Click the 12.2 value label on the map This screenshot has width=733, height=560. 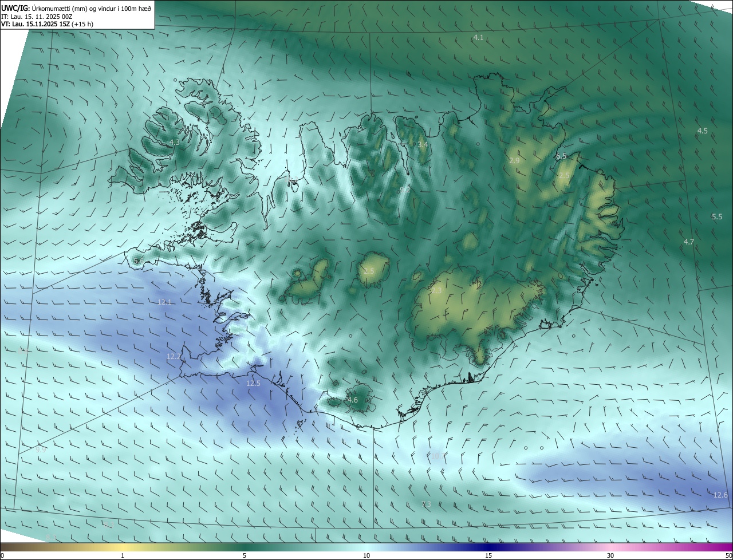(174, 356)
